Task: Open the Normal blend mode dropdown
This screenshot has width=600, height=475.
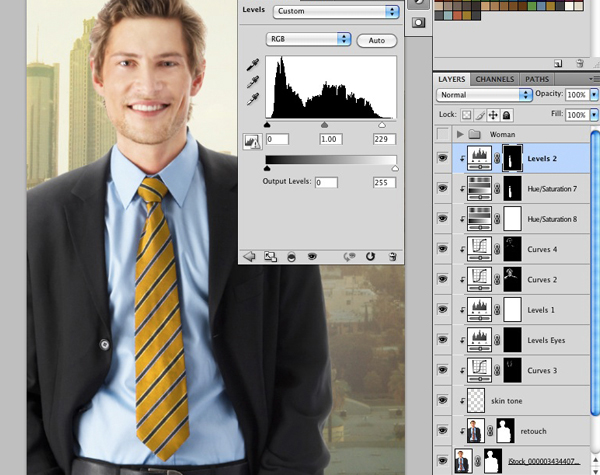Action: coord(484,94)
